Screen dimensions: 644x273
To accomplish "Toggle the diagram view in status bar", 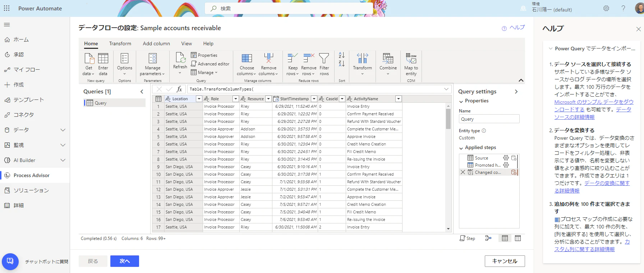I will (x=488, y=238).
